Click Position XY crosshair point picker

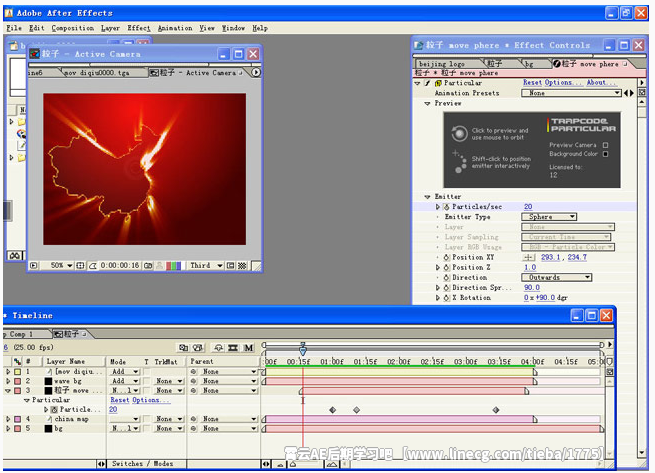click(528, 257)
